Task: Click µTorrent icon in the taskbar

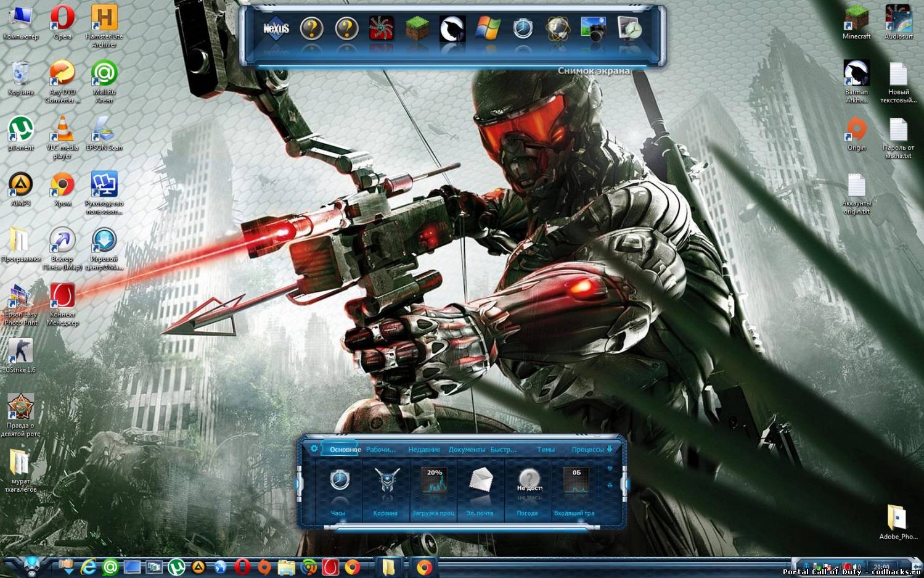Action: click(x=176, y=567)
